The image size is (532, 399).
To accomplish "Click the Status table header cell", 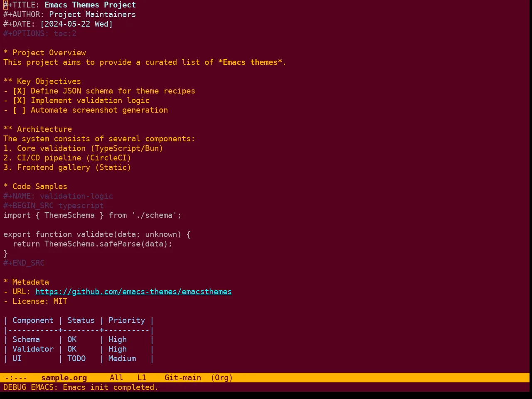I will (x=81, y=320).
